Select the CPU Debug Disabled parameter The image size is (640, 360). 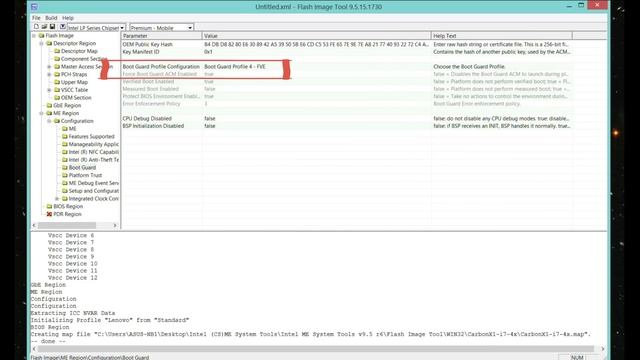pos(147,118)
